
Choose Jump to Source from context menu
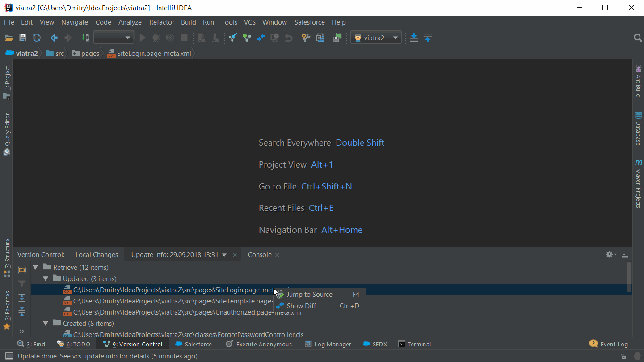coord(320,295)
